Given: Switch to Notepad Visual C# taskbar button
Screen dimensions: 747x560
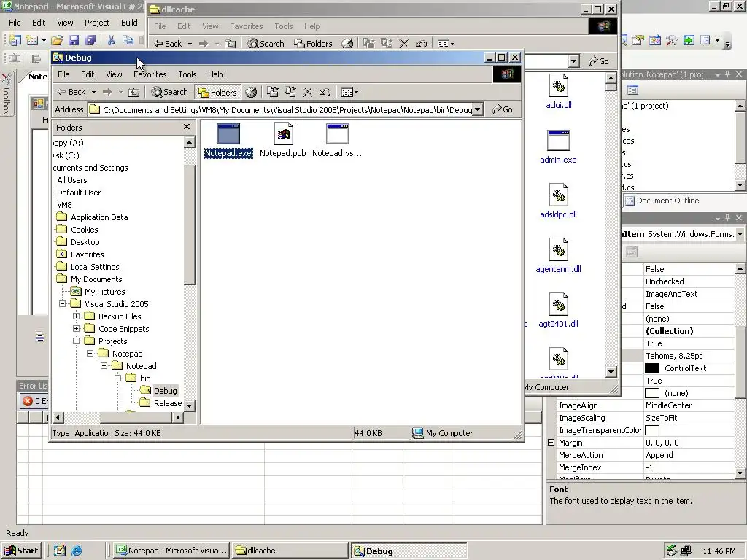Looking at the screenshot, I should pyautogui.click(x=171, y=551).
